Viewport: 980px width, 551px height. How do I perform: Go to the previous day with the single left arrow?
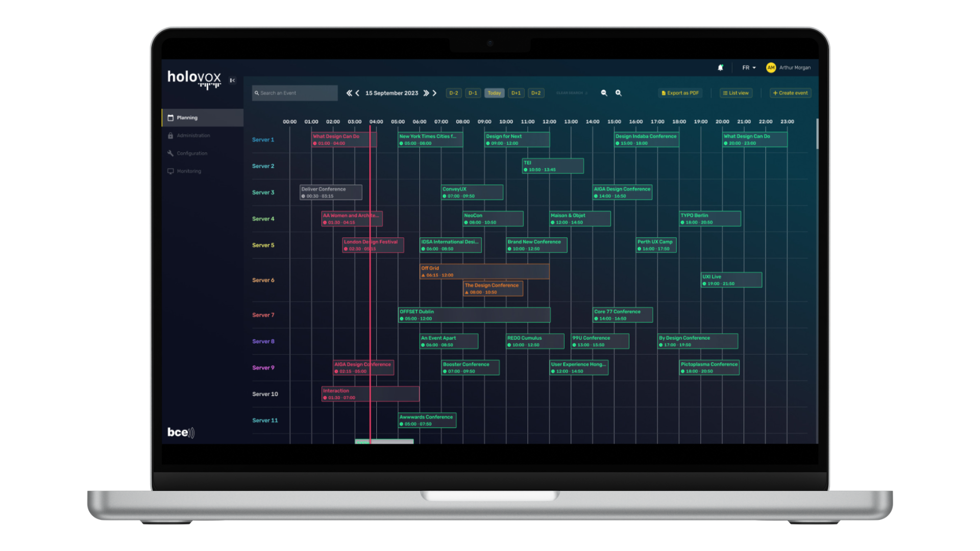(x=357, y=93)
